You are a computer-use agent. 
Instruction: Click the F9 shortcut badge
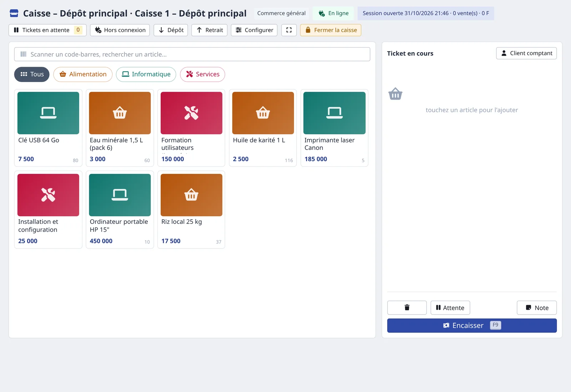coord(495,325)
